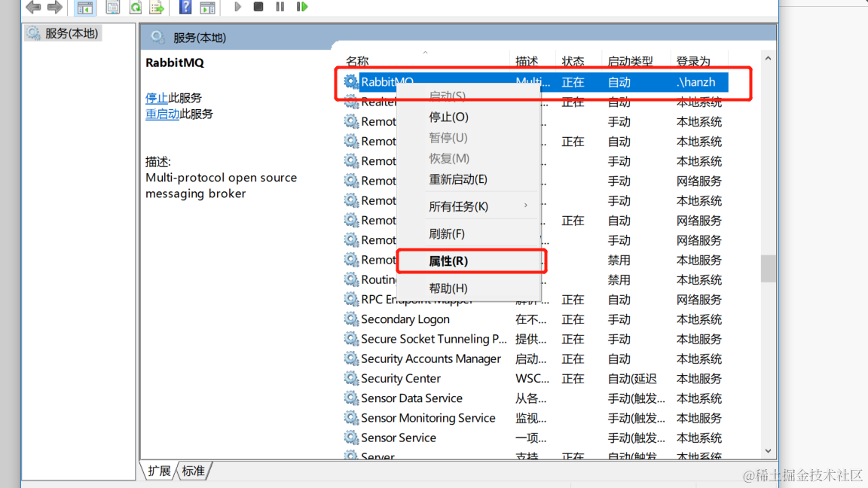Click gear icon beside Security Accounts Manager
Screen dimensions: 868x488
(351, 358)
